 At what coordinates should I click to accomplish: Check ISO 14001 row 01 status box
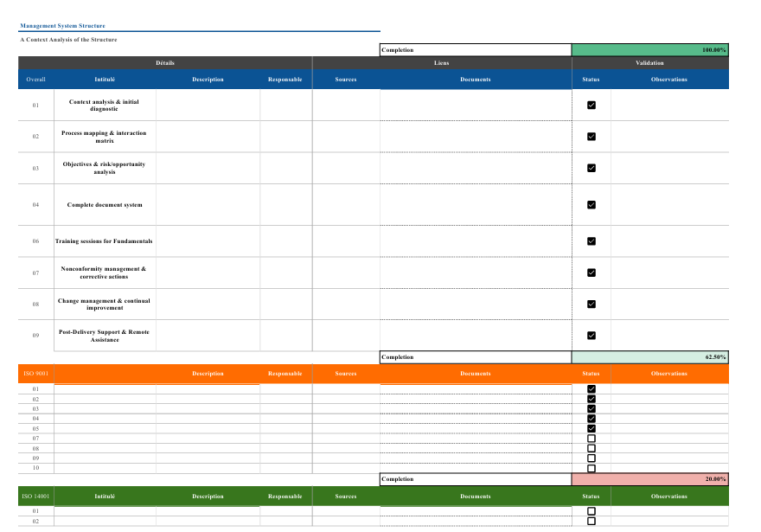tap(592, 511)
